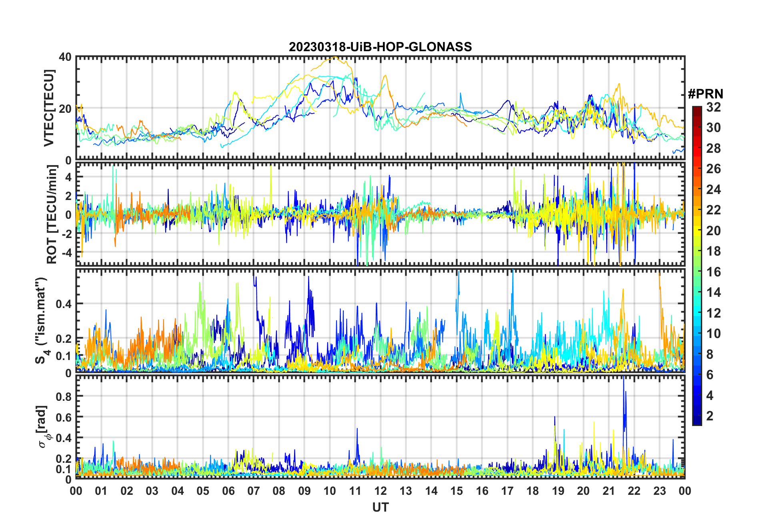This screenshot has width=761, height=532.
Task: Click the #PRN colorbar title
Action: click(x=705, y=94)
